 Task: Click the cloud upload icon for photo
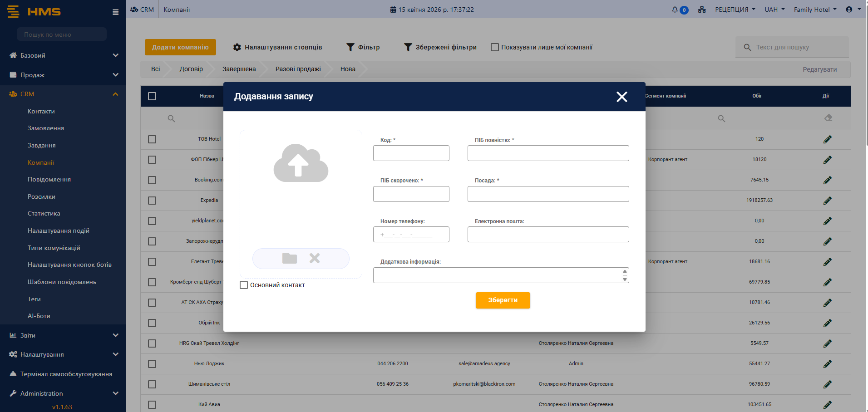pyautogui.click(x=301, y=163)
